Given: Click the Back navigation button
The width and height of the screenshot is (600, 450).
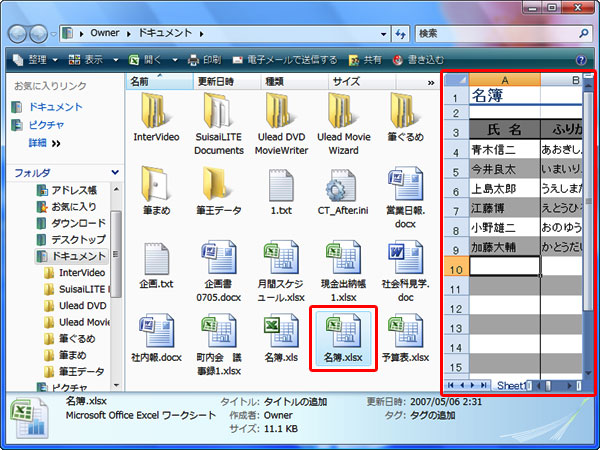Looking at the screenshot, I should 17,34.
